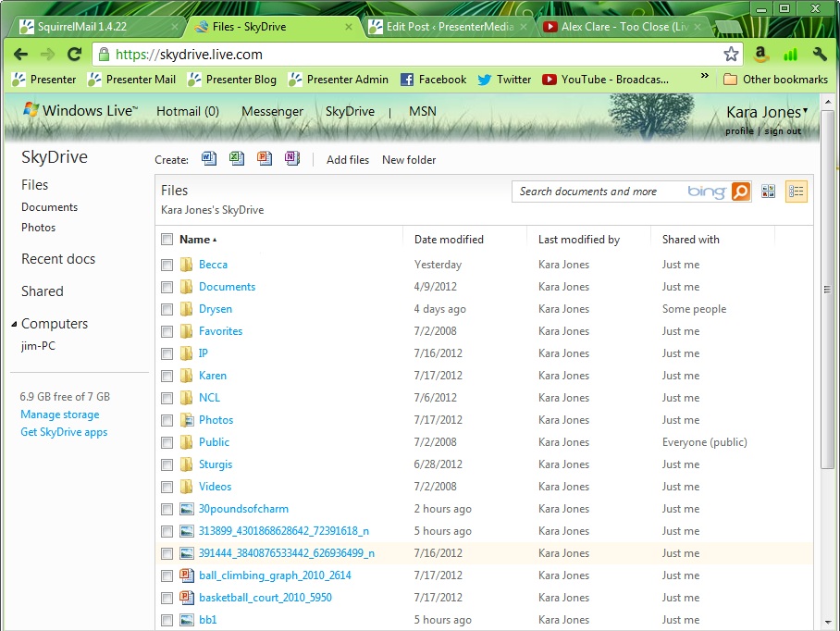Screen dimensions: 840x631
Task: Open the Recent docs sidebar item
Action: [58, 259]
